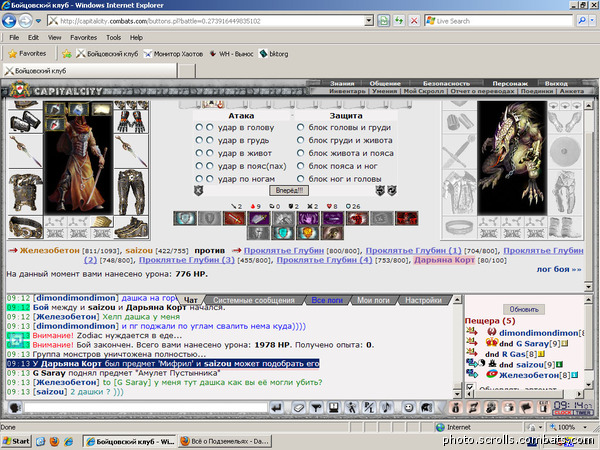Select блок живота и пояса defense option

(x=301, y=153)
